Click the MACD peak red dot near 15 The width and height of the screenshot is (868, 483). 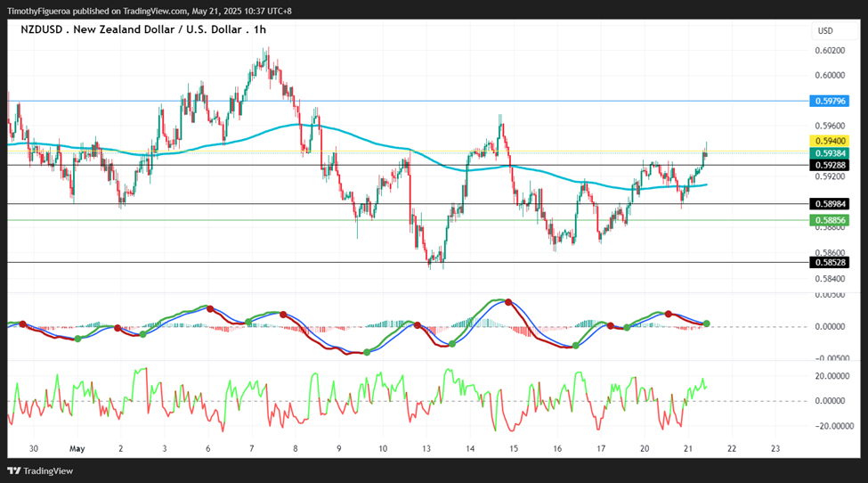pos(508,302)
